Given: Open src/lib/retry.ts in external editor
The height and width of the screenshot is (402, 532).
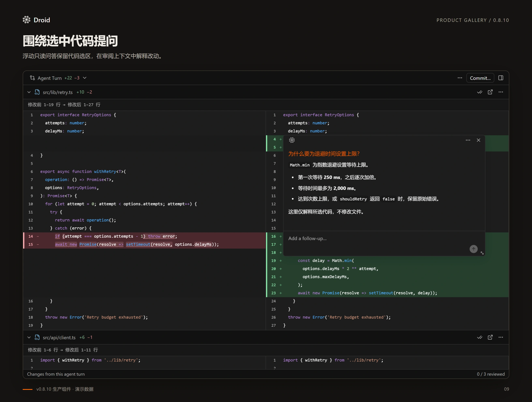Looking at the screenshot, I should tap(490, 92).
